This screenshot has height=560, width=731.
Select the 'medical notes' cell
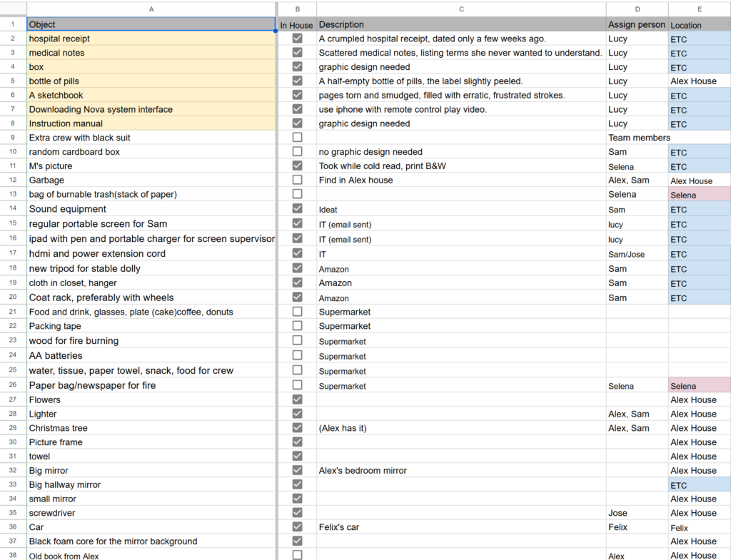[x=151, y=53]
